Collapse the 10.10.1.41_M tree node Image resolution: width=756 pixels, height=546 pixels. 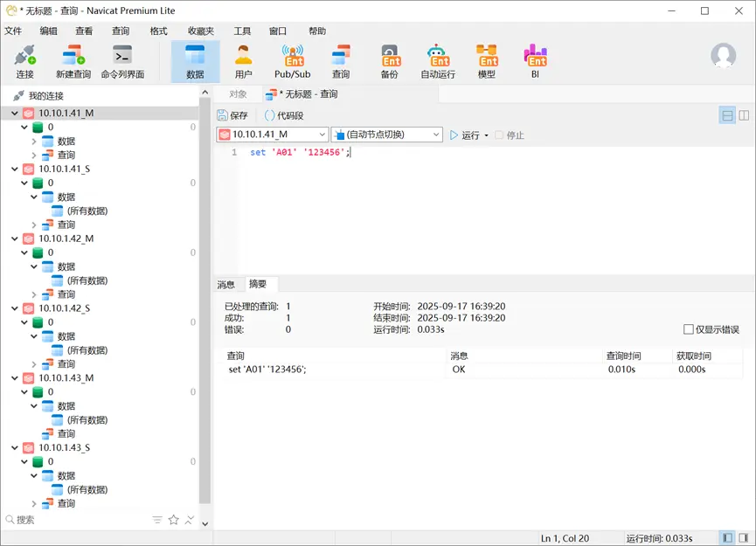pyautogui.click(x=14, y=113)
